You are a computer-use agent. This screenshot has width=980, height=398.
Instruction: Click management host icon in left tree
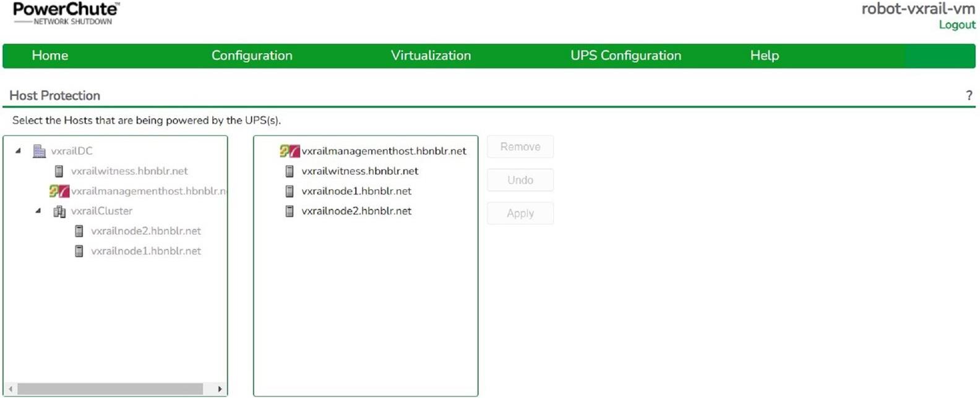pos(59,191)
